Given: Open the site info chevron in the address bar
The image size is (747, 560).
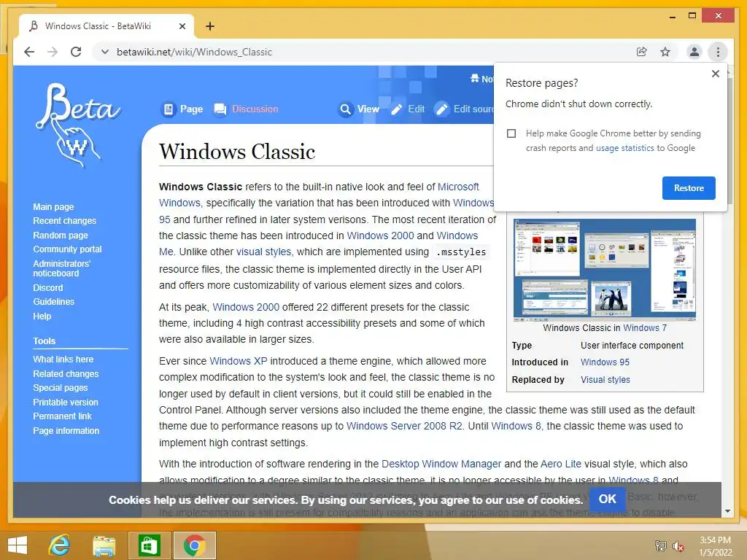Looking at the screenshot, I should pos(105,52).
